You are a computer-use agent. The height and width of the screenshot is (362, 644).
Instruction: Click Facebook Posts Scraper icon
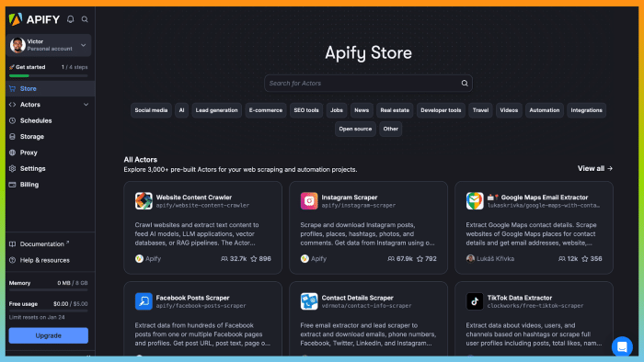click(x=144, y=301)
